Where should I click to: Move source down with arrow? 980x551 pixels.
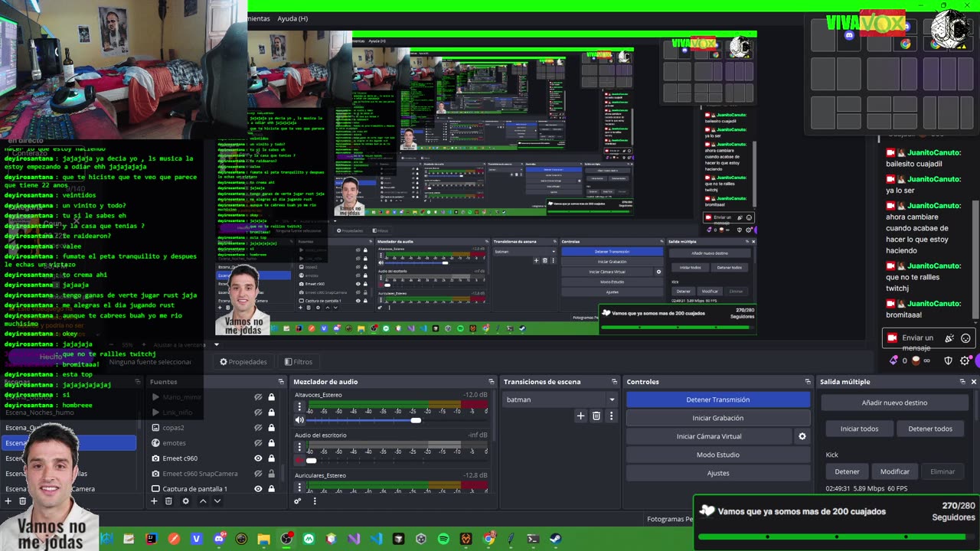point(217,501)
